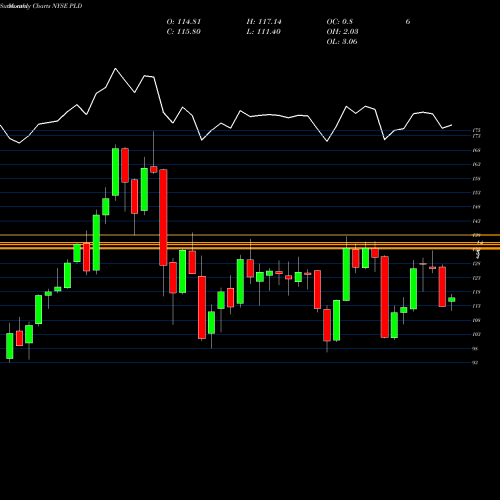The height and width of the screenshot is (500, 500).
Task: Click the price axis label 98
Action: [476, 349]
